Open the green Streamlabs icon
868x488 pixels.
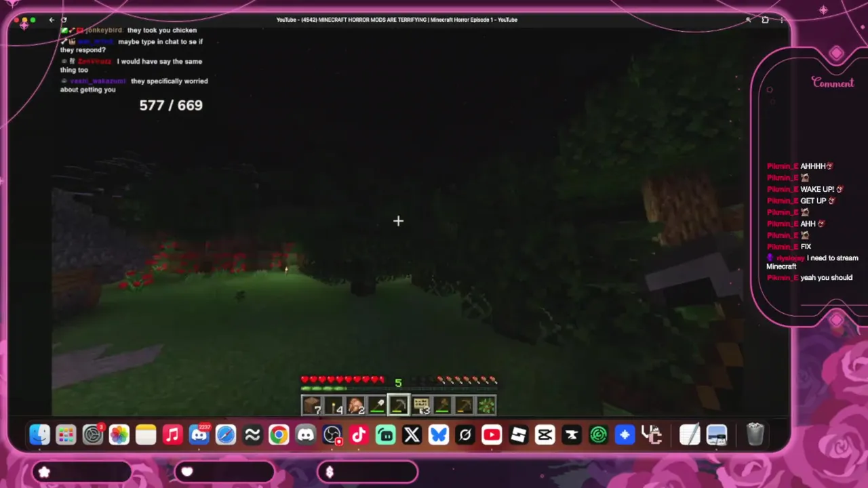pos(385,434)
